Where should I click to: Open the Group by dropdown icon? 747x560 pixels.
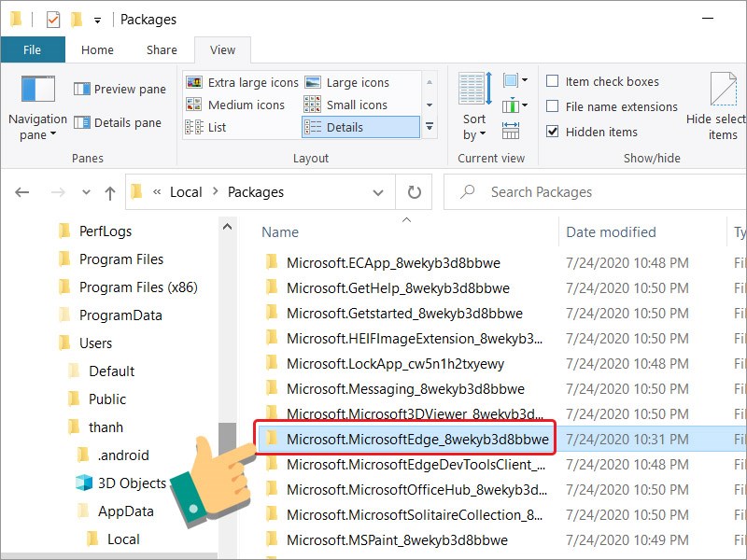[515, 80]
